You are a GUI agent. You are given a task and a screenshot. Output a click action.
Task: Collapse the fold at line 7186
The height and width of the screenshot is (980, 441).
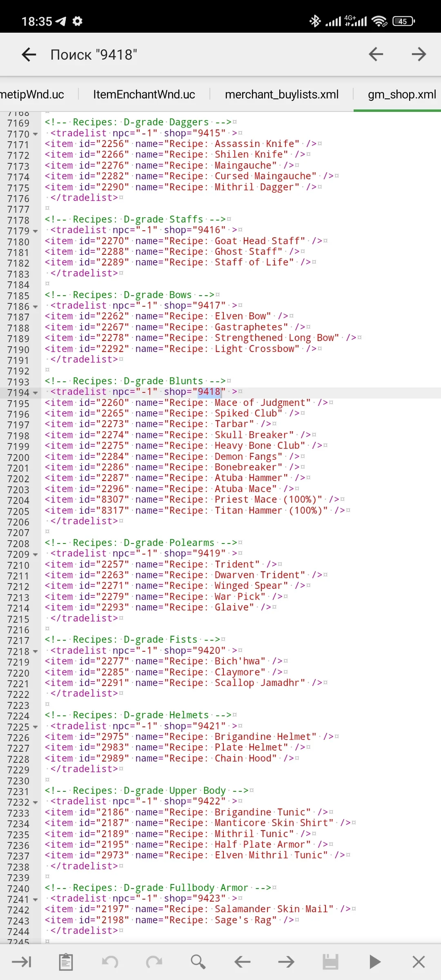(36, 307)
